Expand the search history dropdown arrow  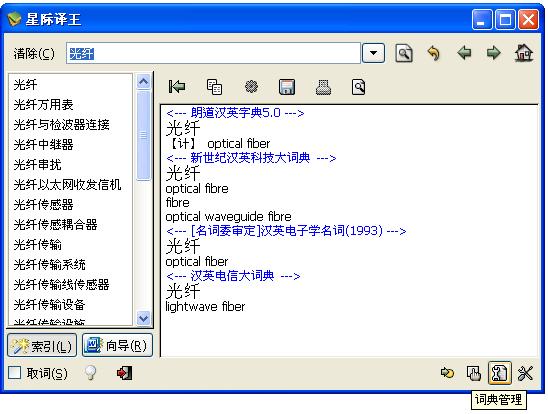(x=373, y=53)
